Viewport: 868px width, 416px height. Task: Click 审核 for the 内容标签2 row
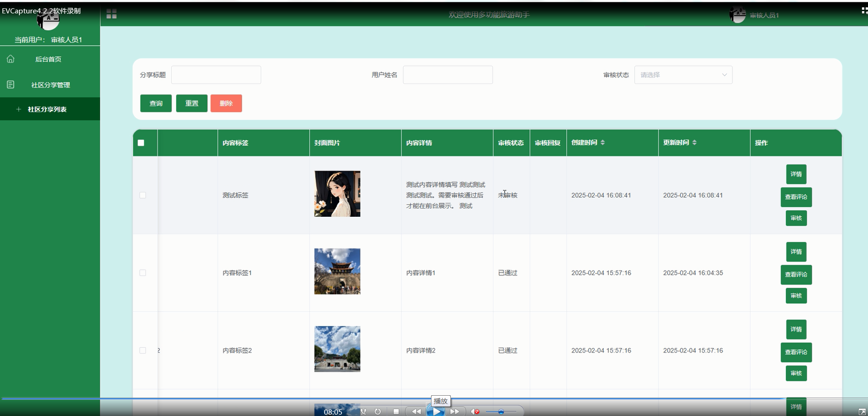click(x=796, y=373)
